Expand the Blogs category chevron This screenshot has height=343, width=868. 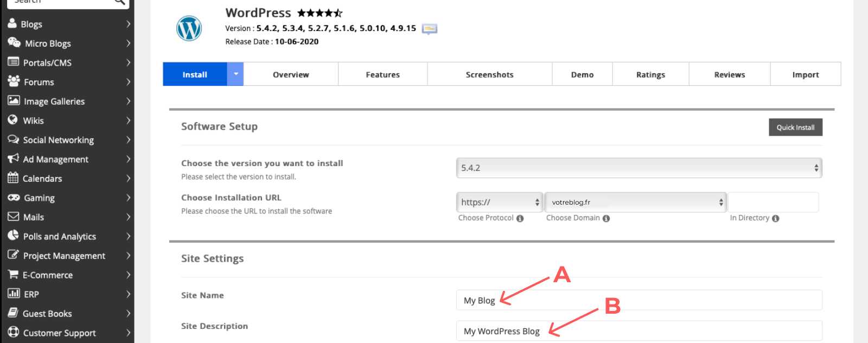(x=128, y=24)
